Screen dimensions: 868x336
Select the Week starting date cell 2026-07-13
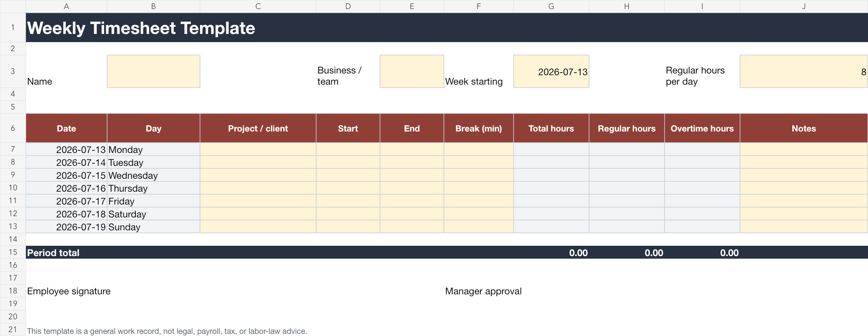551,71
